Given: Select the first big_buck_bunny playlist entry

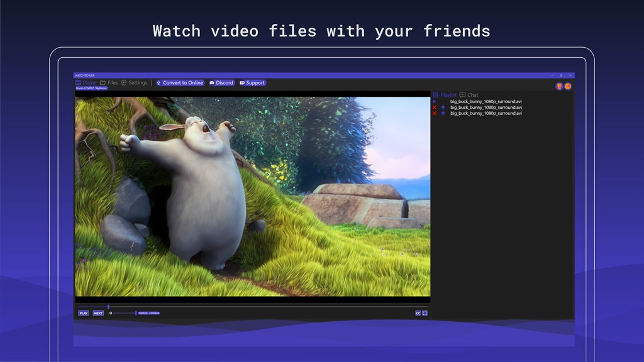Looking at the screenshot, I should point(486,101).
